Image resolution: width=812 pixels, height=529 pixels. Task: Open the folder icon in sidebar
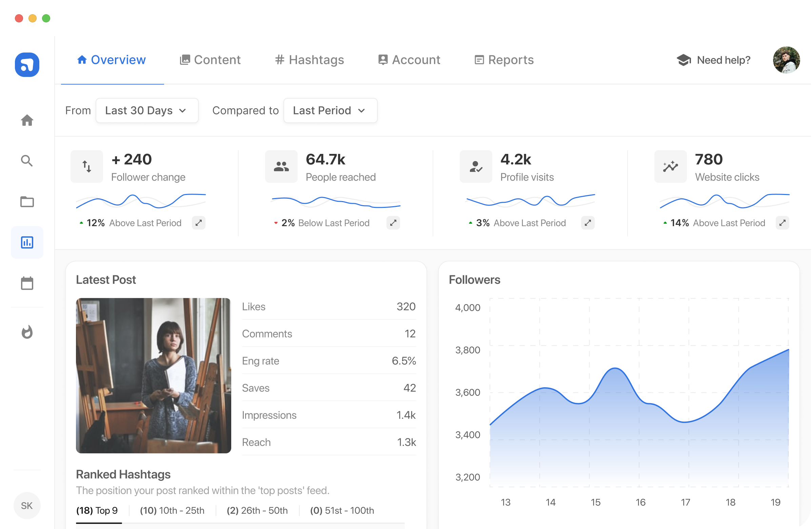(27, 202)
